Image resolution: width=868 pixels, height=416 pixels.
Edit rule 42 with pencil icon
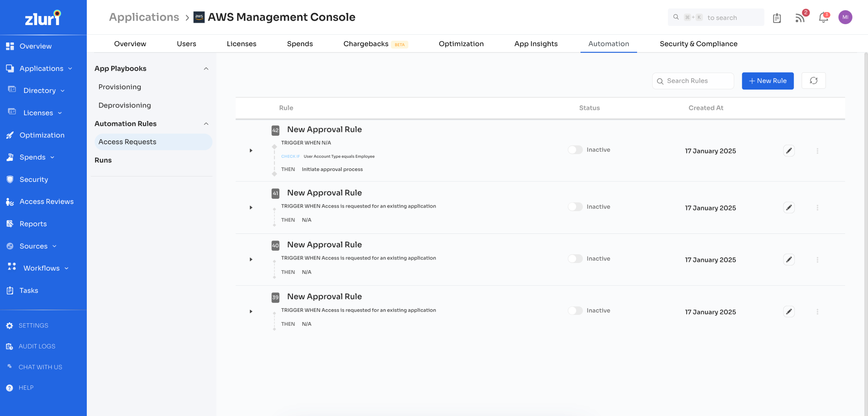(789, 151)
